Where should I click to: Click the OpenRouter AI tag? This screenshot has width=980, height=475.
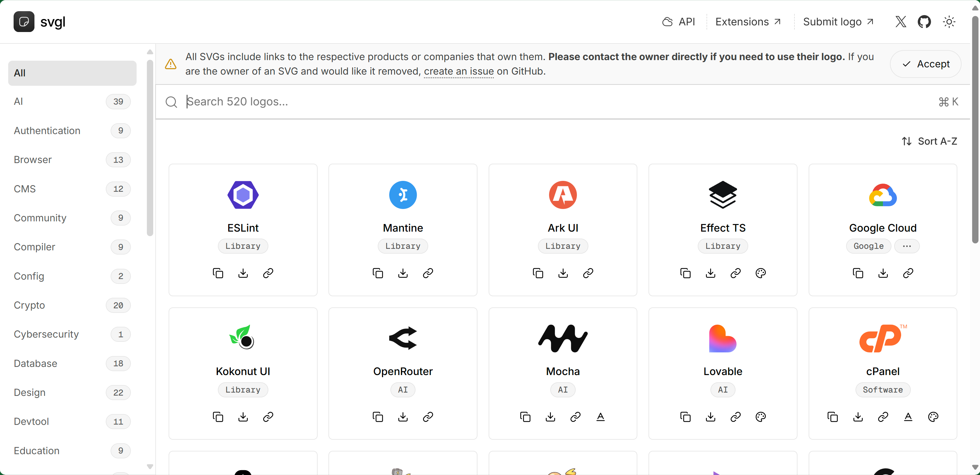pyautogui.click(x=403, y=390)
